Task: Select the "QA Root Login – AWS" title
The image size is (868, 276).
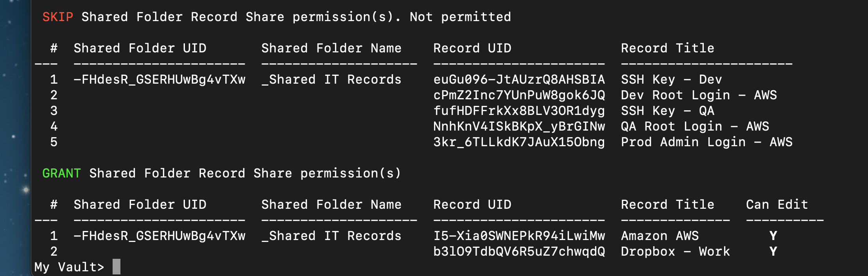Action: click(695, 126)
